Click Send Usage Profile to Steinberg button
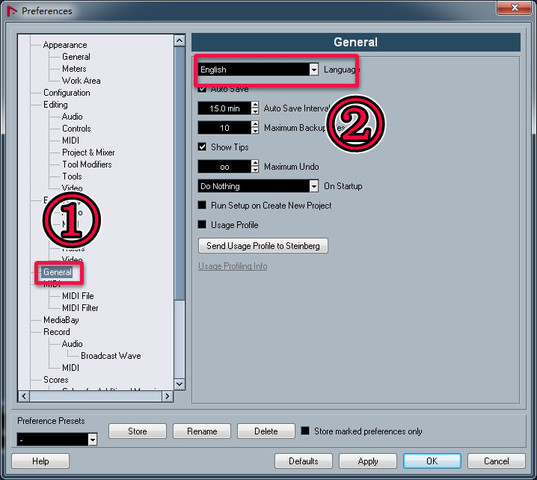The width and height of the screenshot is (537, 480). pos(263,246)
